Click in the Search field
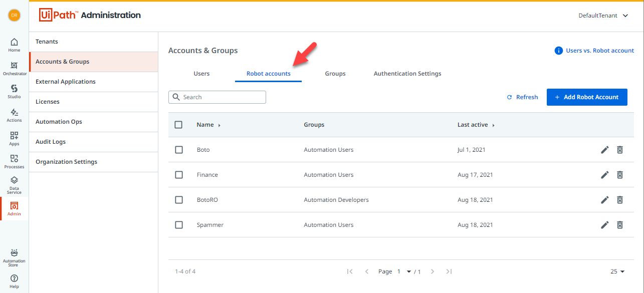 217,97
